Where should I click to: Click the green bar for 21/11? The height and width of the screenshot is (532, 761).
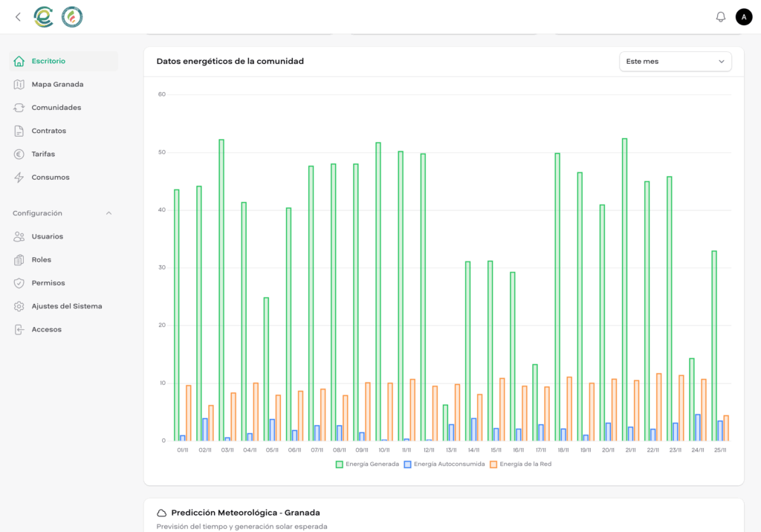pos(624,290)
